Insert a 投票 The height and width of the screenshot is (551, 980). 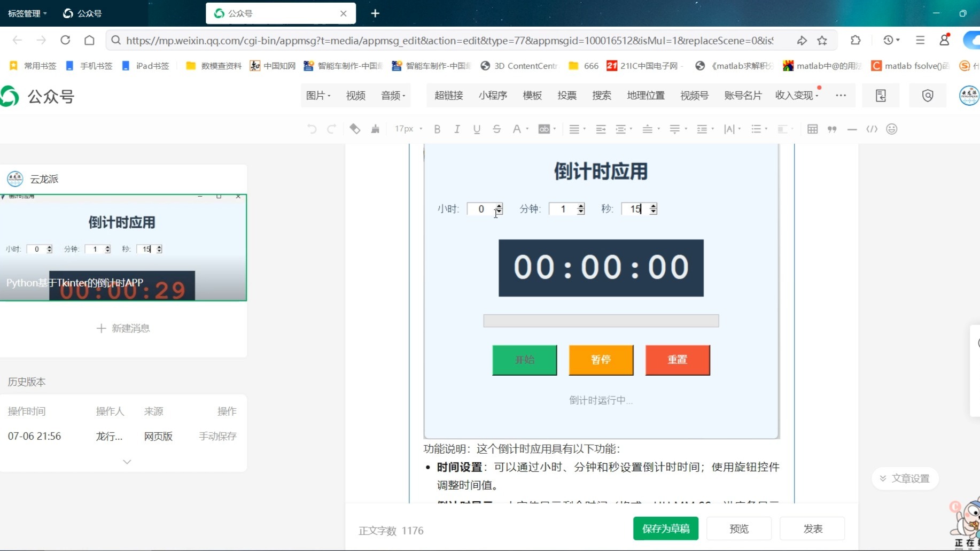pos(567,95)
